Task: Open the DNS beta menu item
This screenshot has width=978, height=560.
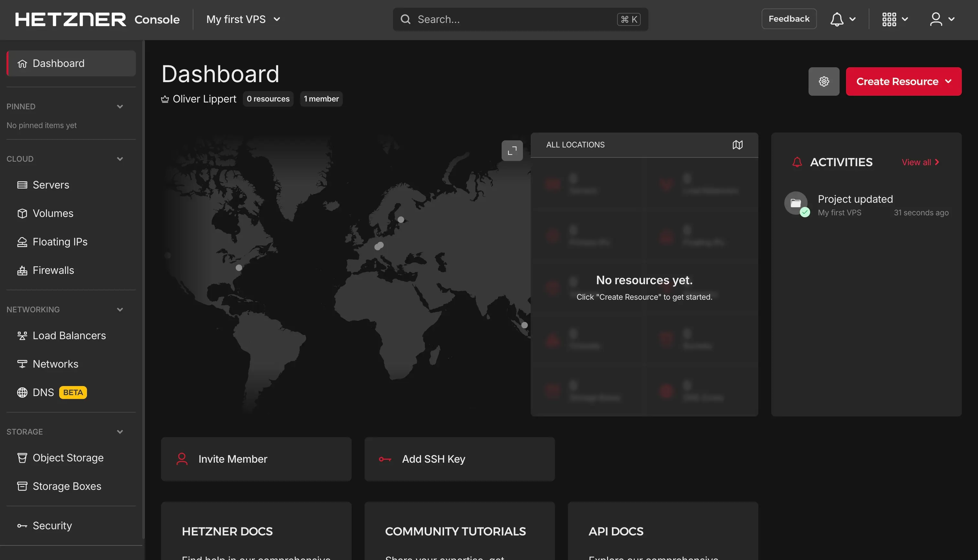Action: tap(43, 392)
